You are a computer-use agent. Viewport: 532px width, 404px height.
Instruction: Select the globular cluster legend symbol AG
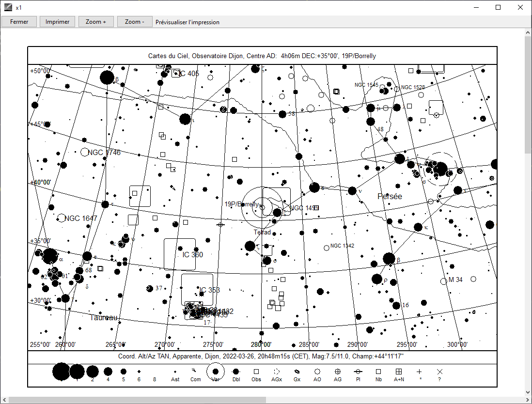coord(338,372)
